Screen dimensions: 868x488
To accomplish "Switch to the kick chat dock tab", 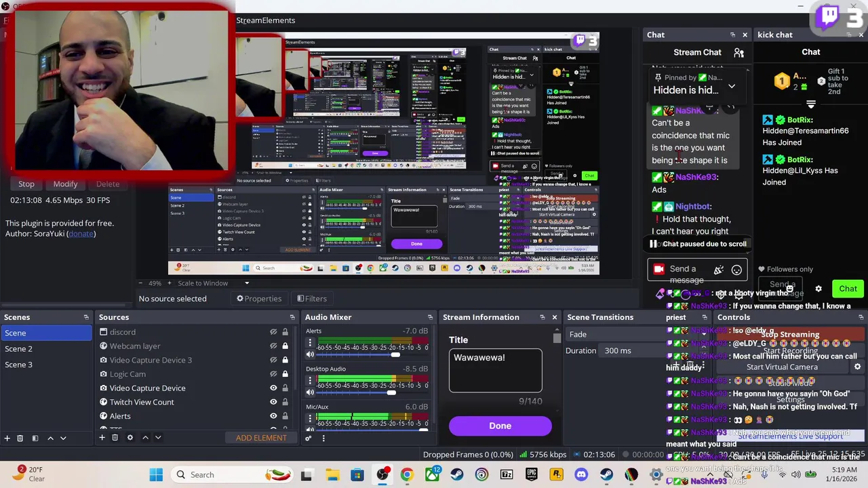I will (775, 35).
